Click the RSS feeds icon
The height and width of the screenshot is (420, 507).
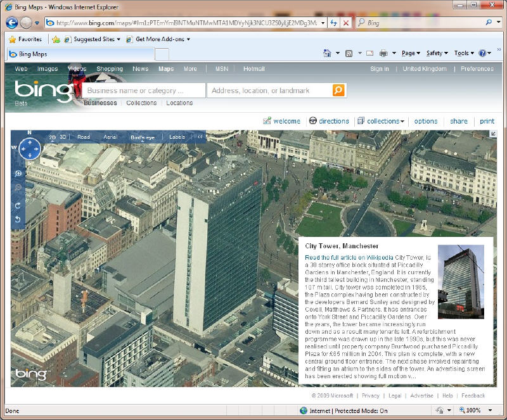(349, 53)
